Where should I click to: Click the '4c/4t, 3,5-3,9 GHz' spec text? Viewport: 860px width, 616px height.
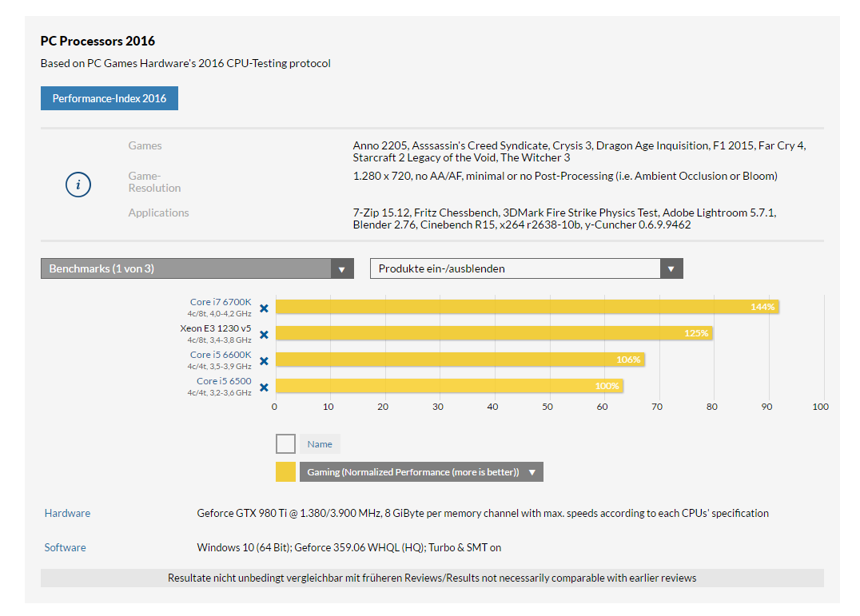click(219, 367)
